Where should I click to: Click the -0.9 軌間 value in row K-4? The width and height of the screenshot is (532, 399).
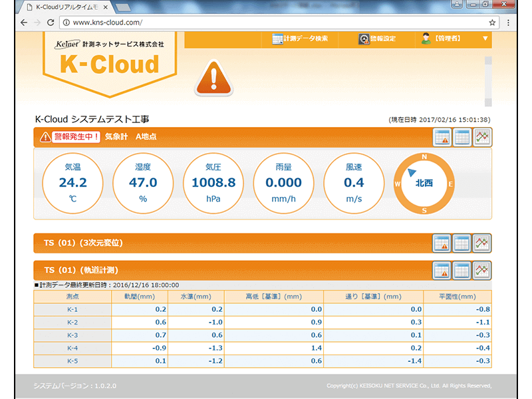coord(159,348)
